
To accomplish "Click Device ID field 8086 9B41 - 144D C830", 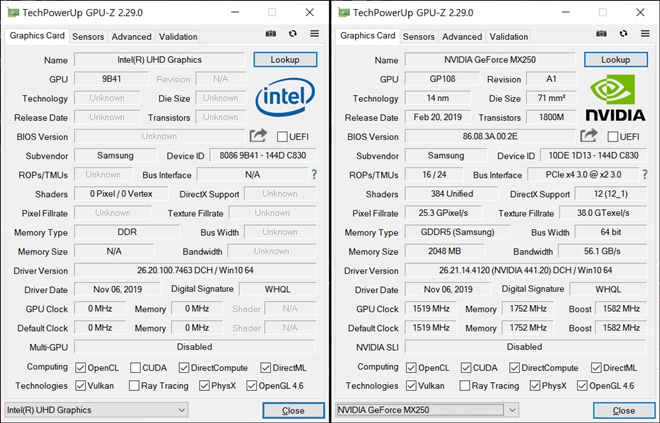I will (263, 155).
